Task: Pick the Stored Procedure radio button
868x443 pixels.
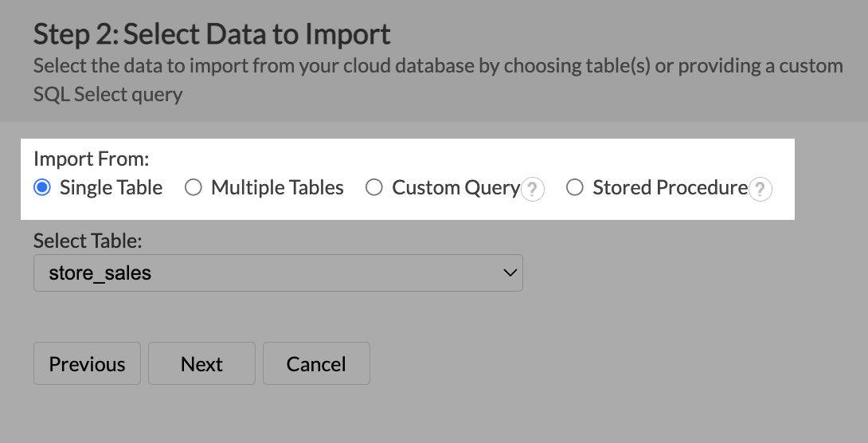Action: (575, 187)
